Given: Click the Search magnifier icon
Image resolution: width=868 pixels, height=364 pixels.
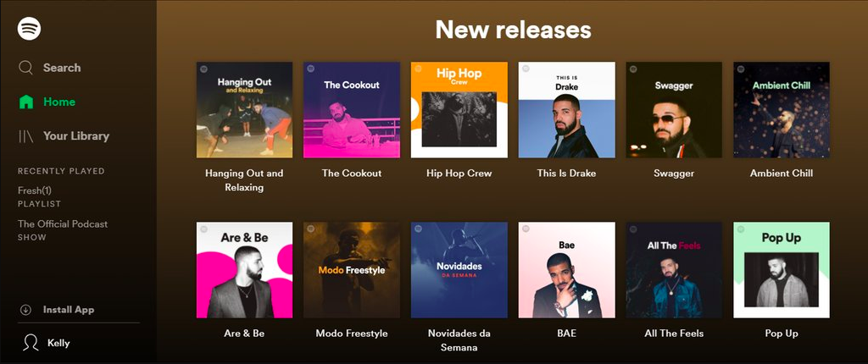Looking at the screenshot, I should 26,68.
